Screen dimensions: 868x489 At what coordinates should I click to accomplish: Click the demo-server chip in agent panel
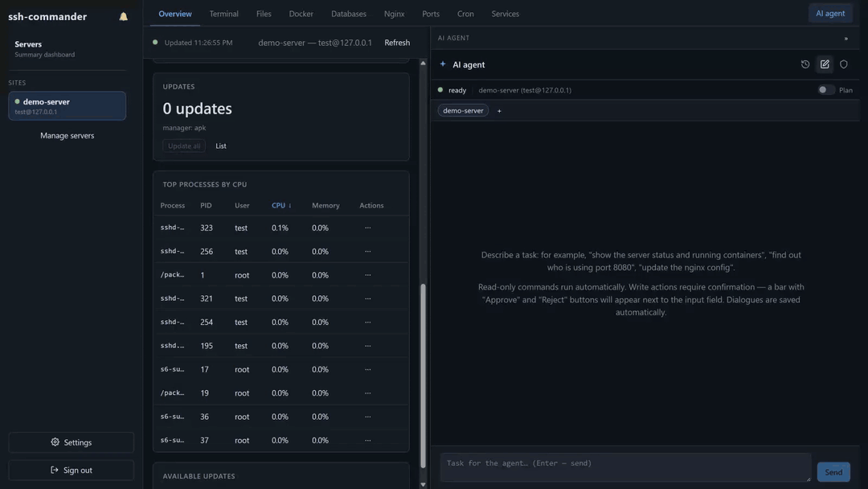[x=463, y=111]
